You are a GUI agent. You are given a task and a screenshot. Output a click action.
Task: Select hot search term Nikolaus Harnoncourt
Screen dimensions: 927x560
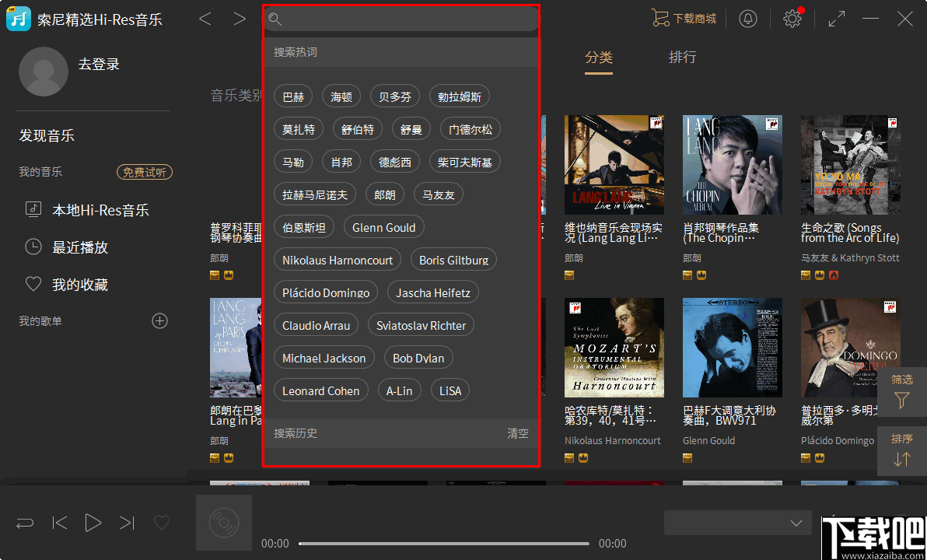click(x=338, y=260)
